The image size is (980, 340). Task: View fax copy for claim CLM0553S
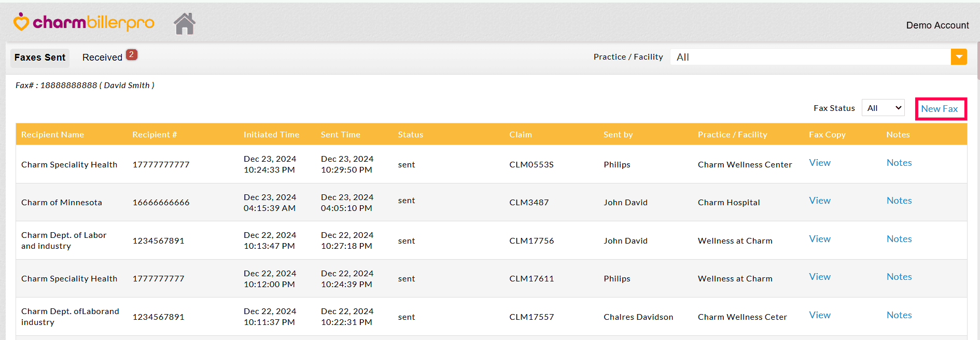[x=820, y=163]
